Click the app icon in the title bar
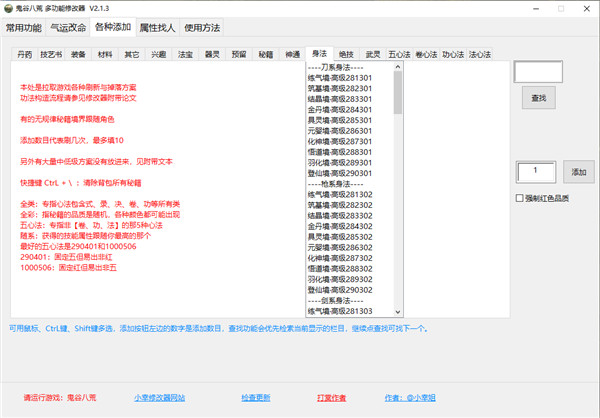Screen dimensions: 600x418 pos(8,8)
